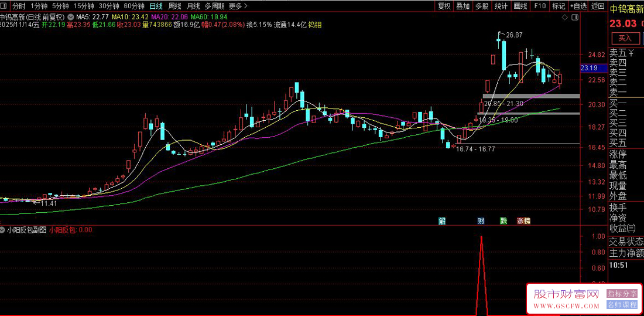
Task: Select the 20.85 - 21.30 gap zone bar
Action: tap(531, 96)
